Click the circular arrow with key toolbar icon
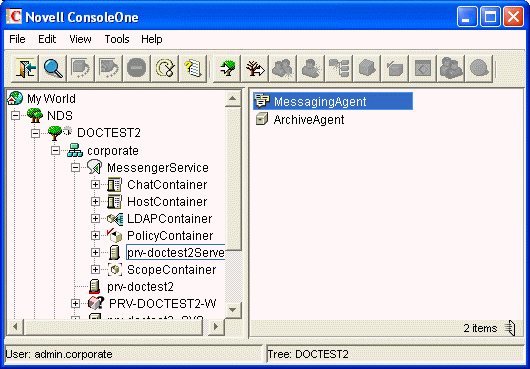530x369 pixels. pyautogui.click(x=165, y=69)
